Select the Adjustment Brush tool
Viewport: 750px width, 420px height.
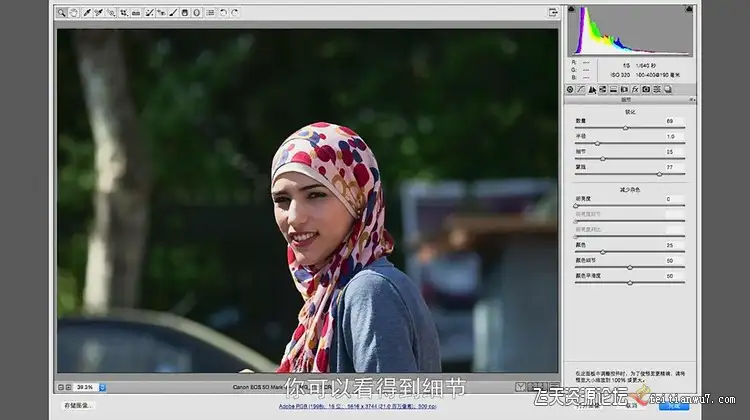click(173, 13)
